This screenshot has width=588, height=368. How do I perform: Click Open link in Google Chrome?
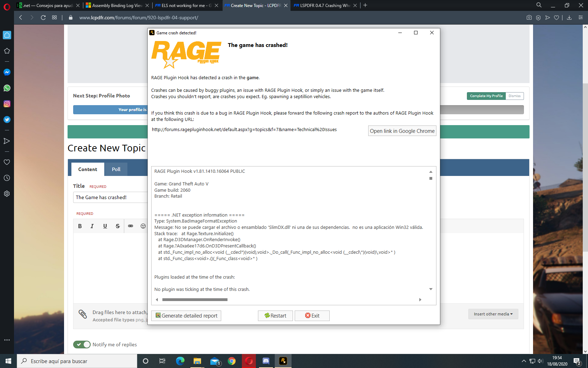tap(402, 131)
